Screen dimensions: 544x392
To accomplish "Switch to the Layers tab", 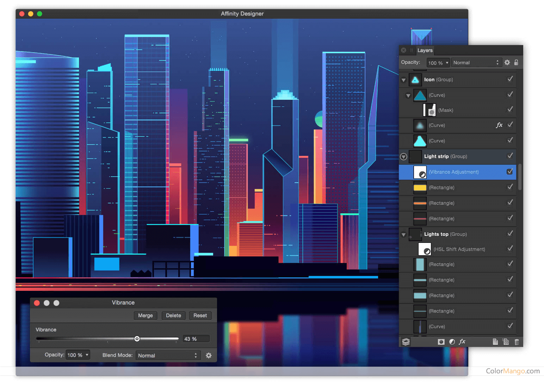I will click(425, 50).
